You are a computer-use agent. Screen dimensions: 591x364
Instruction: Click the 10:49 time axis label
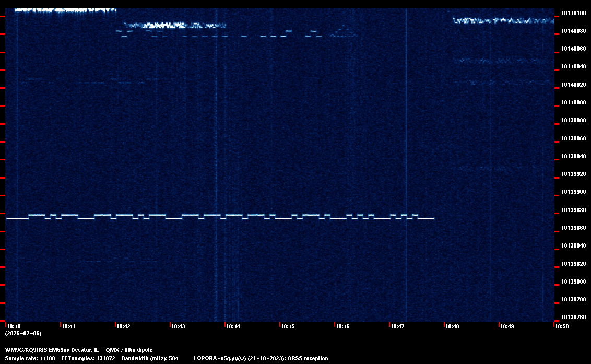click(506, 326)
